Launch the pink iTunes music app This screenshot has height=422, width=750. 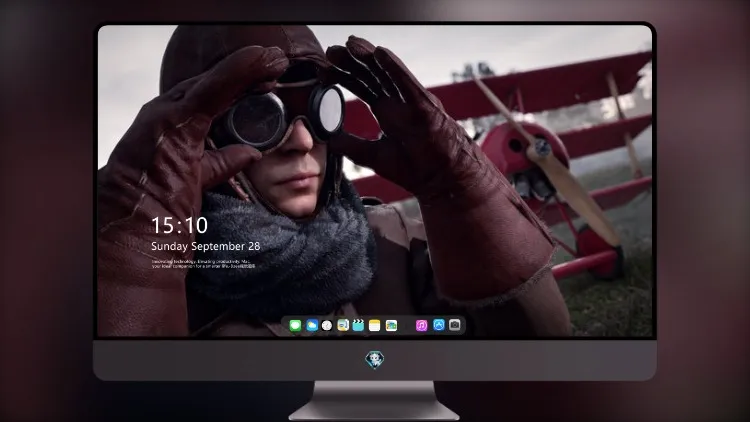421,325
